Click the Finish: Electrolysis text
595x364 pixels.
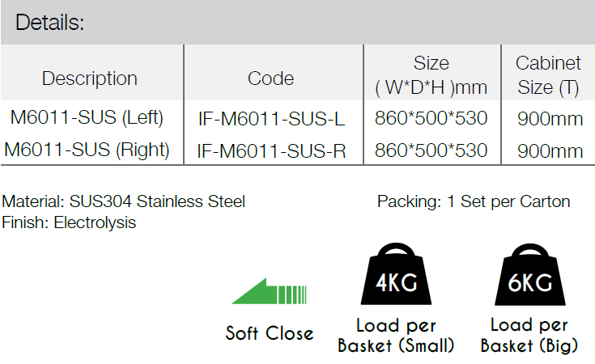point(69,222)
